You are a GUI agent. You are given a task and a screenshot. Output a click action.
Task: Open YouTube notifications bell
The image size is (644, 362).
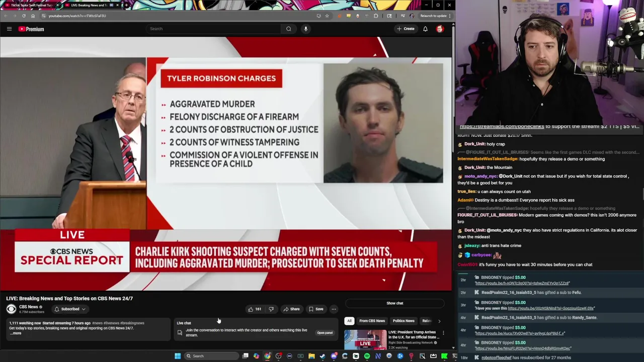(x=425, y=29)
